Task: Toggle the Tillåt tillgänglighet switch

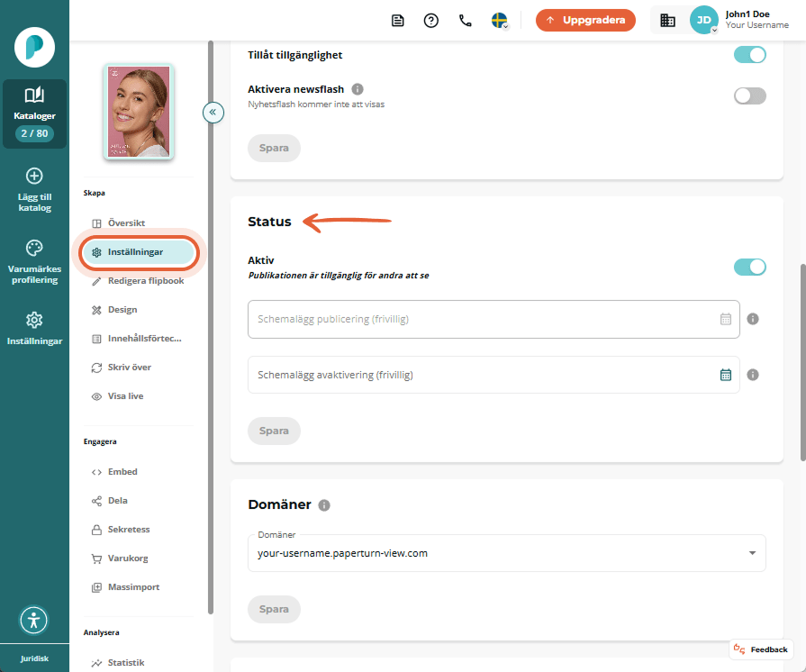Action: (749, 55)
